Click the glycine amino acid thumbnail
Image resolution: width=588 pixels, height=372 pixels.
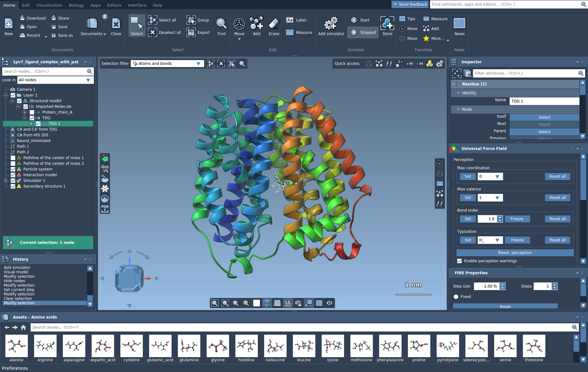[x=217, y=346]
